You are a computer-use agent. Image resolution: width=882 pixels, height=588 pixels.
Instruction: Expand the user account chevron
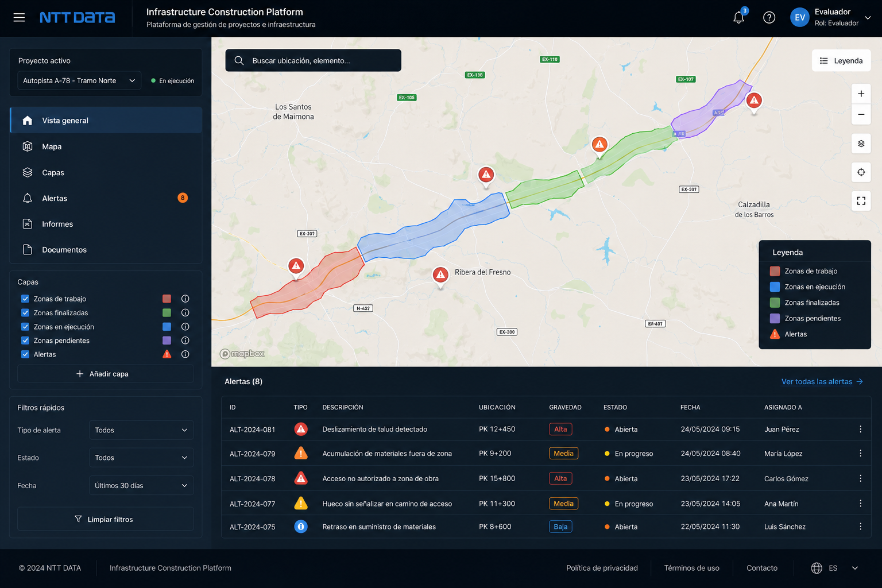868,18
